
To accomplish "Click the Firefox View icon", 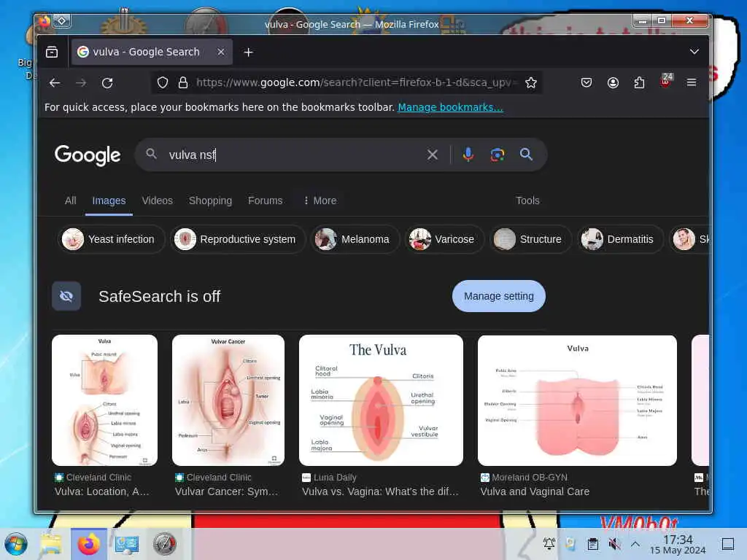I will pyautogui.click(x=52, y=52).
